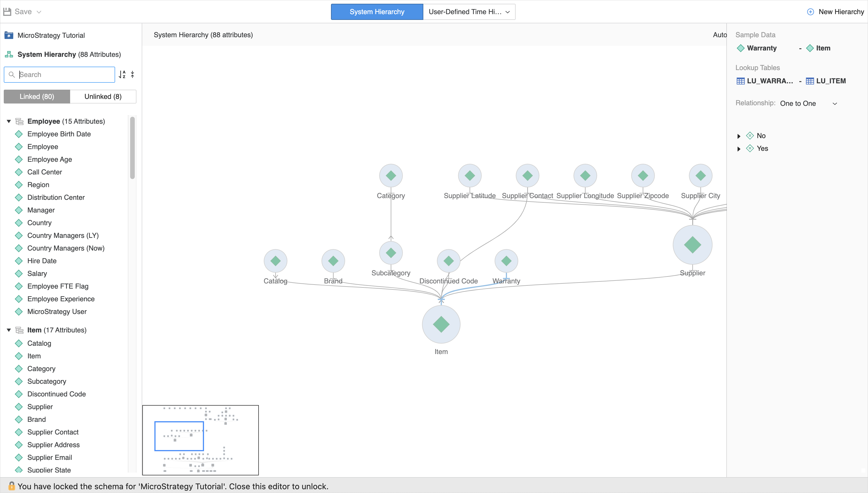The height and width of the screenshot is (493, 868).
Task: Click the attribute search field
Action: [x=64, y=74]
